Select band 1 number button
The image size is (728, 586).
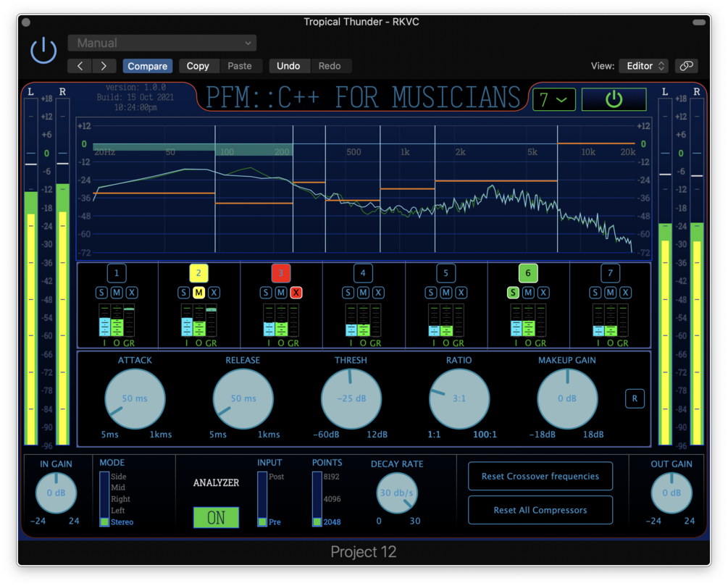click(x=117, y=273)
